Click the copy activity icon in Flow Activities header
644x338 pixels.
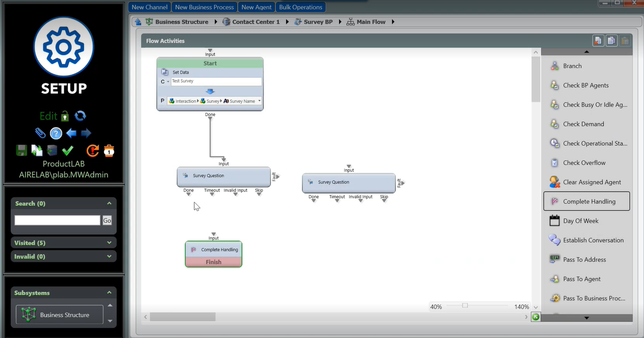[611, 41]
